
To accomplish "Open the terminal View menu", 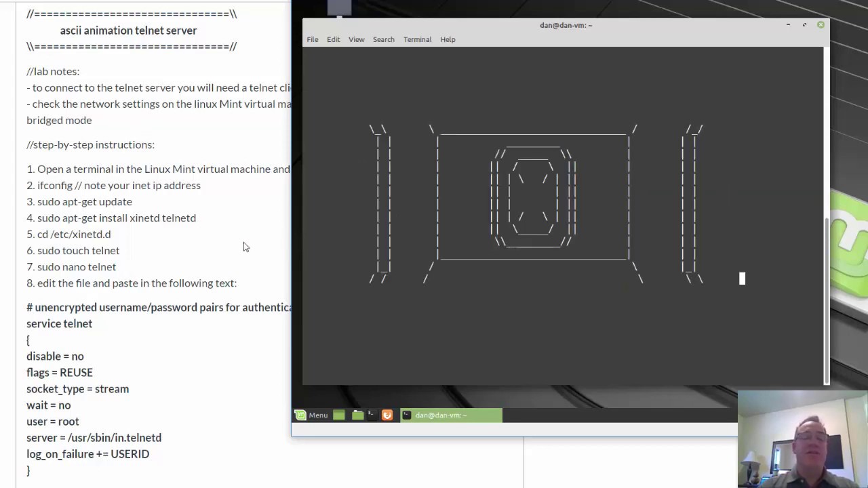I will click(356, 39).
